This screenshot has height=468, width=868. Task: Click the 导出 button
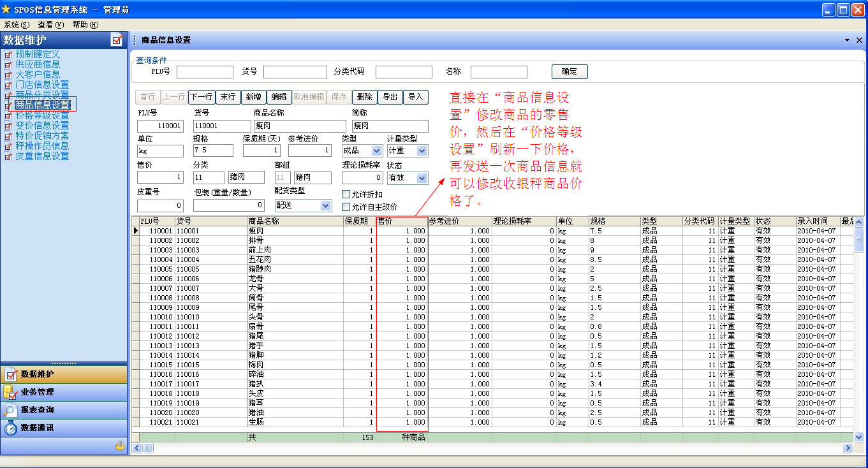coord(390,97)
